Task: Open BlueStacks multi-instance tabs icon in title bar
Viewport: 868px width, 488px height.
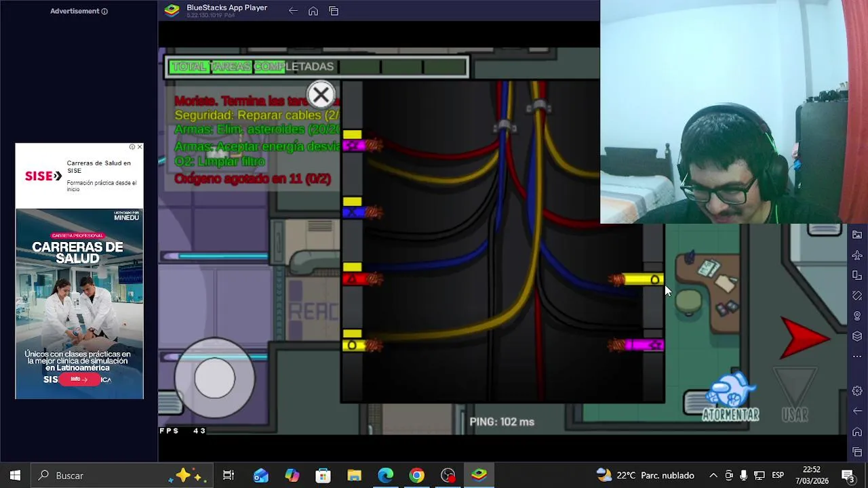Action: pos(334,11)
